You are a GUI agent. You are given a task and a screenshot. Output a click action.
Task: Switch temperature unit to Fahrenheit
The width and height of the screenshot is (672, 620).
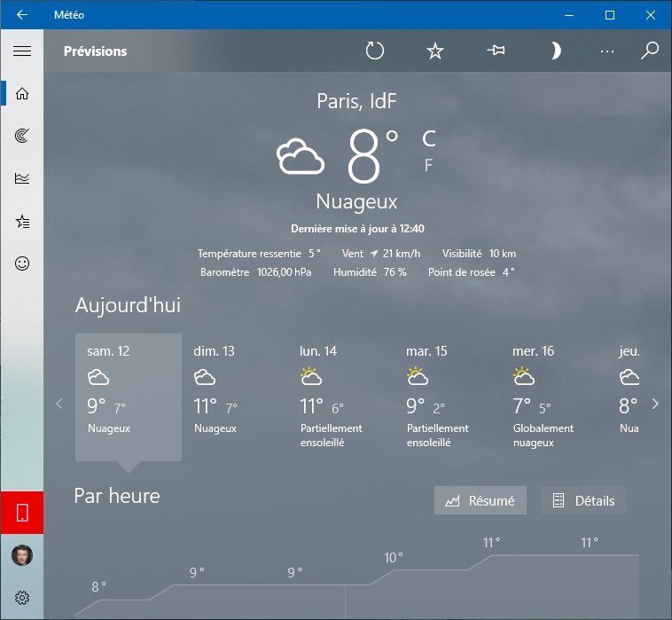pyautogui.click(x=428, y=165)
